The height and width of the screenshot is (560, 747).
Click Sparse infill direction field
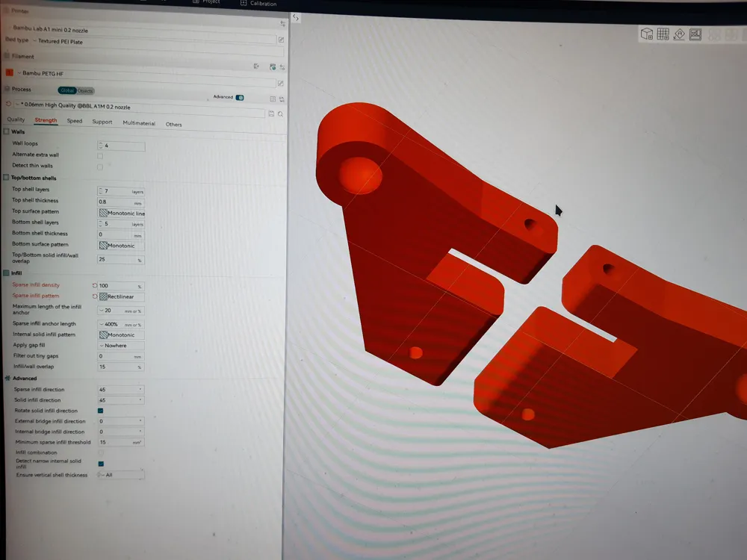(x=121, y=389)
